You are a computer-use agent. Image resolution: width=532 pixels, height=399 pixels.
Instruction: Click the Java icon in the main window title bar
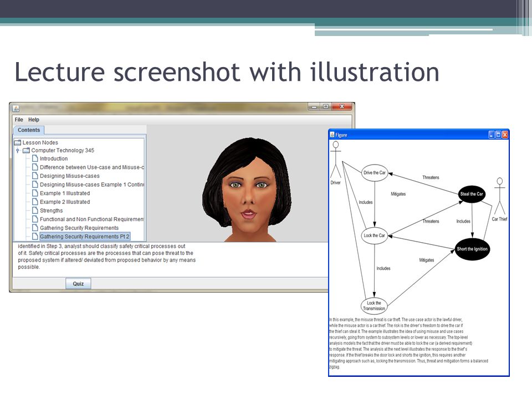(x=16, y=109)
